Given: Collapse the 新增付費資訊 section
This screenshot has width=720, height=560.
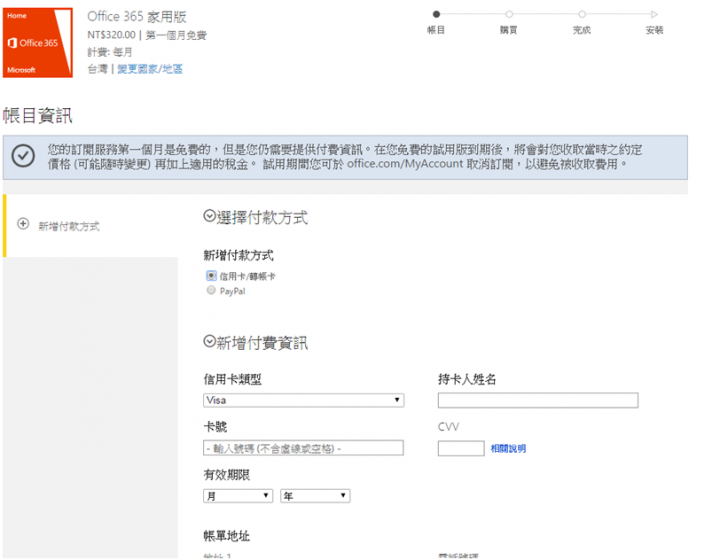Looking at the screenshot, I should (x=209, y=341).
